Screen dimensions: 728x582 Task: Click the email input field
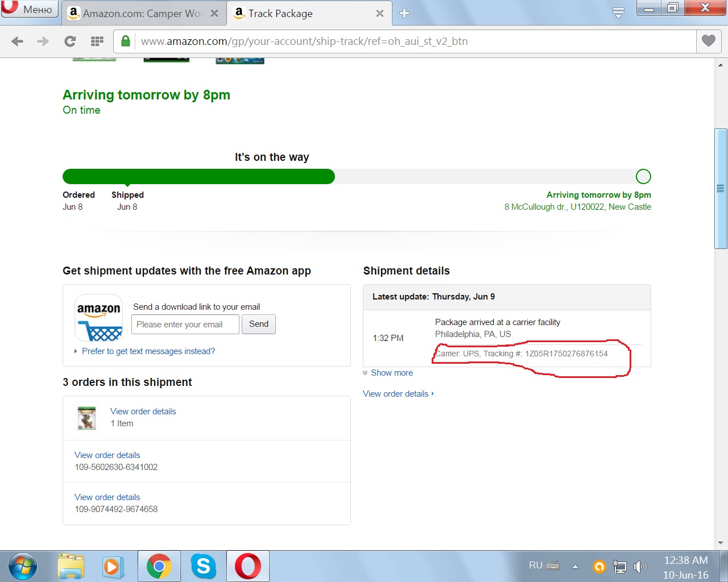pyautogui.click(x=185, y=325)
